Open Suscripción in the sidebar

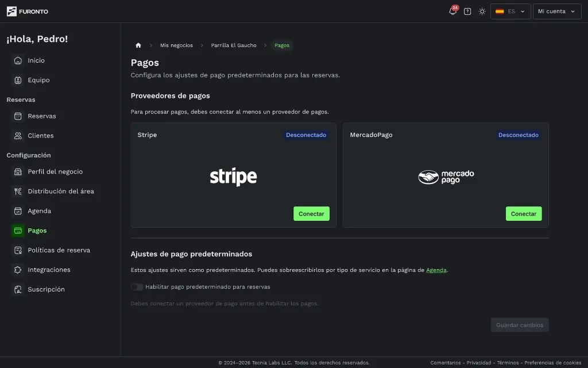pos(46,290)
